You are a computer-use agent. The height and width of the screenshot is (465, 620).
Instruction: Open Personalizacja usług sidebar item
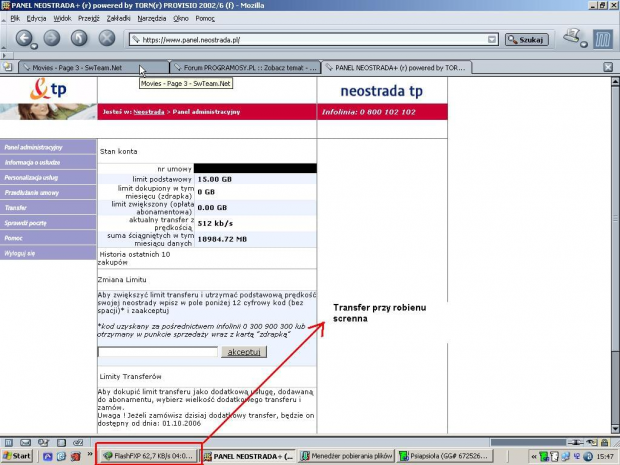48,177
